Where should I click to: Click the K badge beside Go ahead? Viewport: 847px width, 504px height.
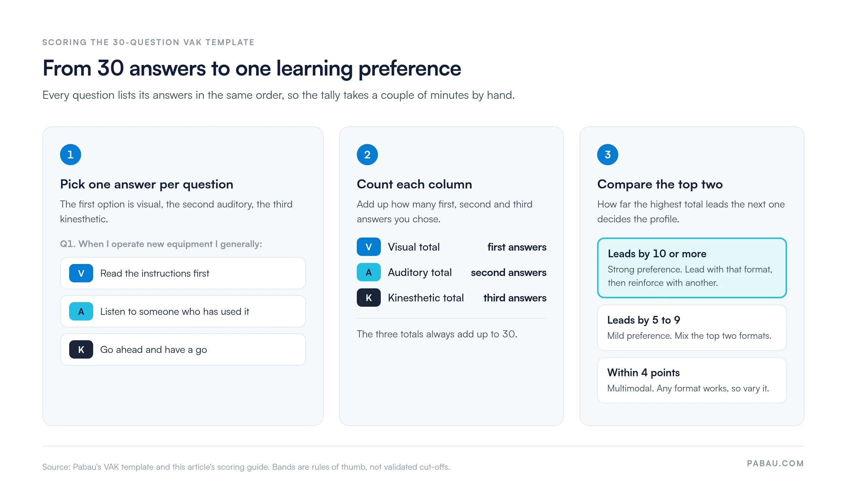pos(81,349)
